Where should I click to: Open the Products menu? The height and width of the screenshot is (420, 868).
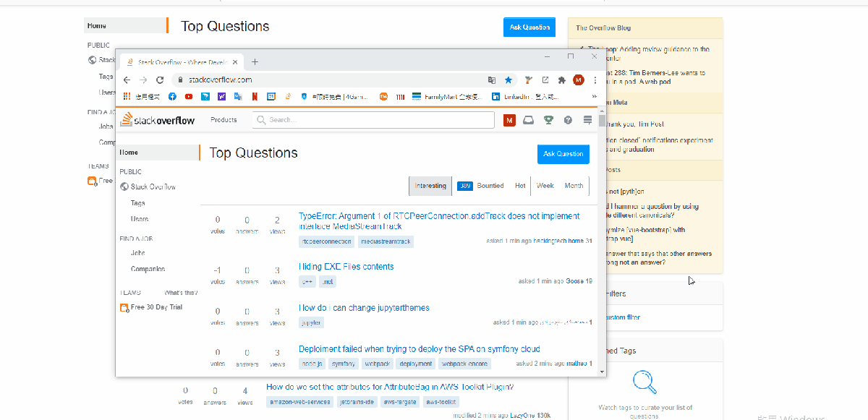click(224, 120)
